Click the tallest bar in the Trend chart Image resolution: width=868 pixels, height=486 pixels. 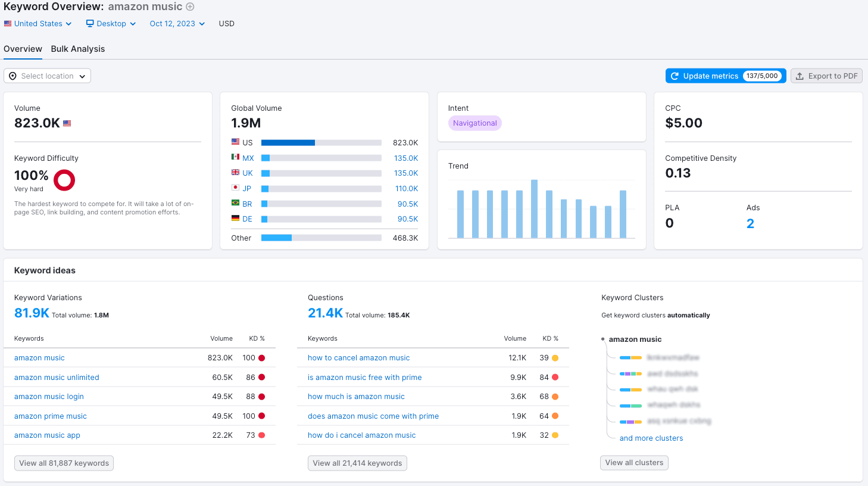tap(534, 208)
